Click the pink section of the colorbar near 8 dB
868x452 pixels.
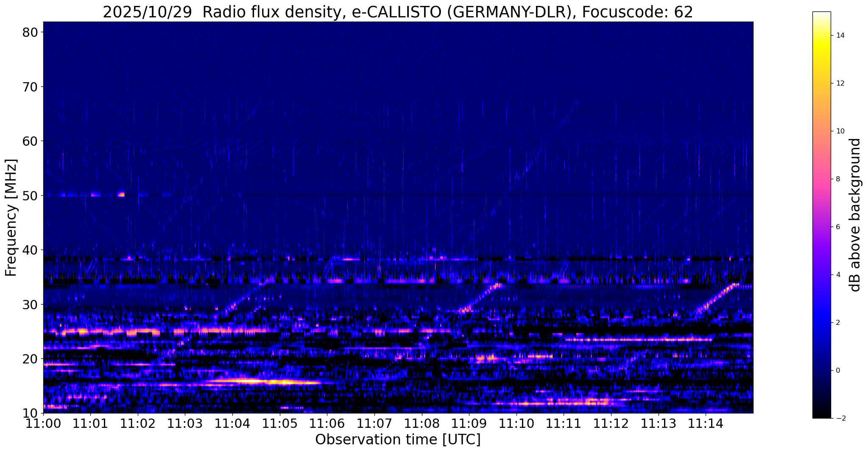click(821, 179)
